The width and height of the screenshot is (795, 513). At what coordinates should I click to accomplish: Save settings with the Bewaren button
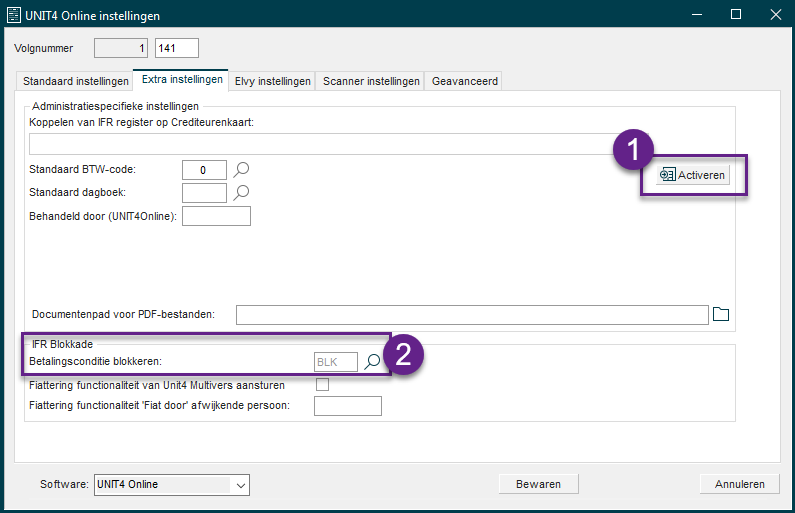[538, 484]
